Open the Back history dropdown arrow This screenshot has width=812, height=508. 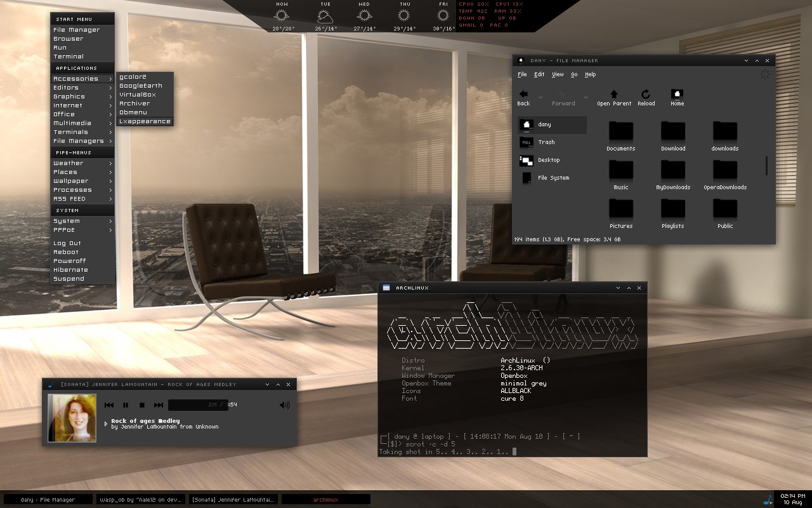(540, 97)
